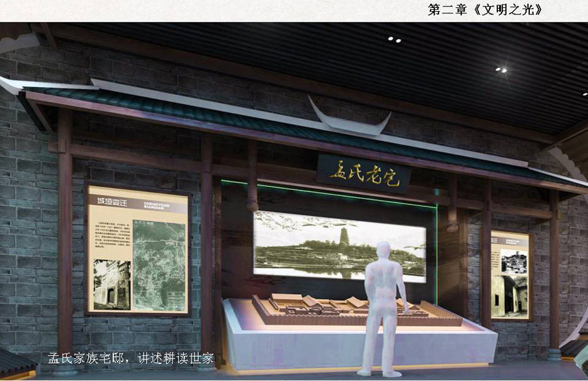The image size is (588, 381).
Task: Click the pagoda tower in the landscape photo
Action: (344, 237)
